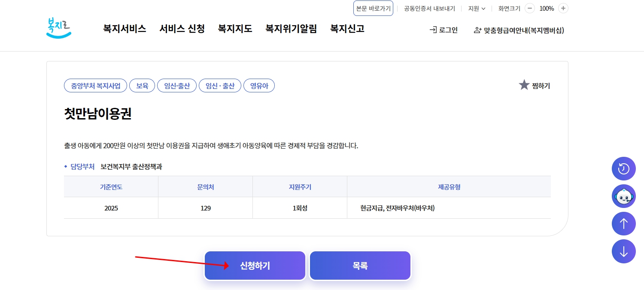Open the chatbot assistant icon
The width and height of the screenshot is (644, 290).
pos(623,196)
